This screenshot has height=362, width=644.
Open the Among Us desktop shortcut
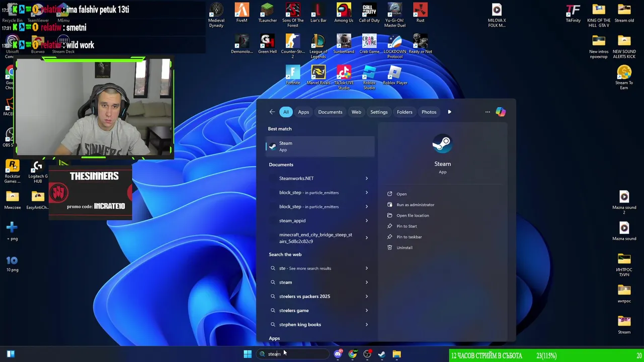point(344,13)
